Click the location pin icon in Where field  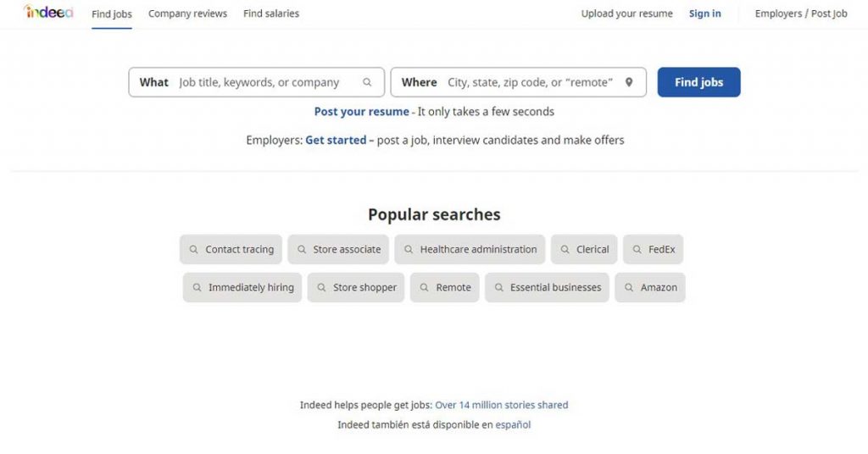tap(629, 83)
